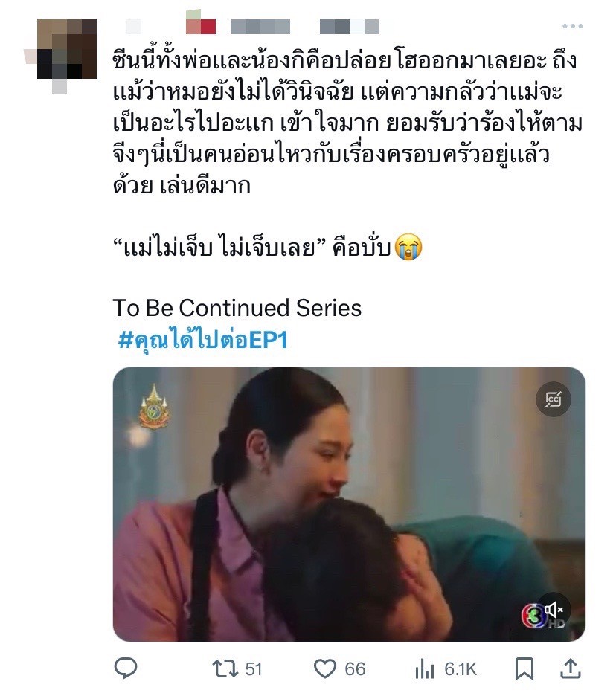616x696 pixels.
Task: Click the crying face emoji in tweet
Action: tap(408, 247)
